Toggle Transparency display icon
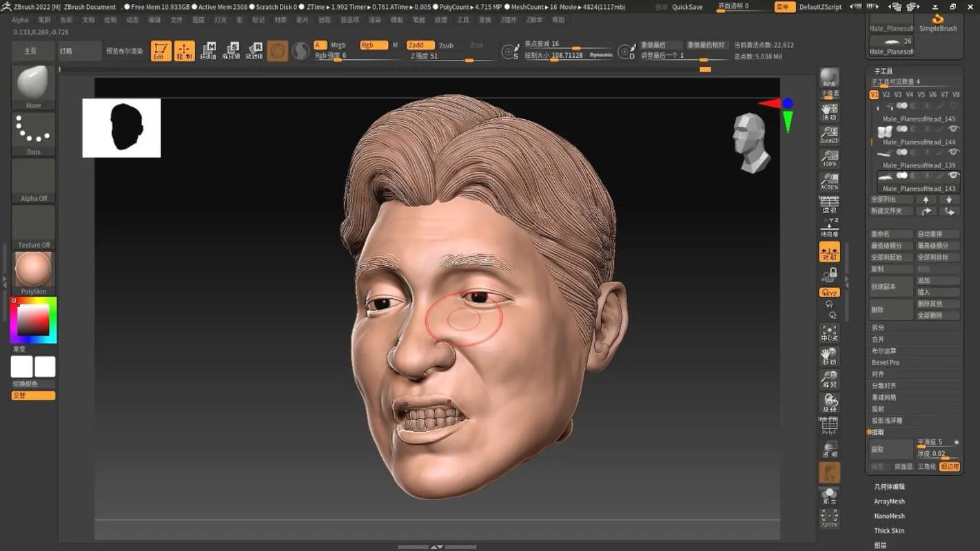980x551 pixels. click(830, 450)
